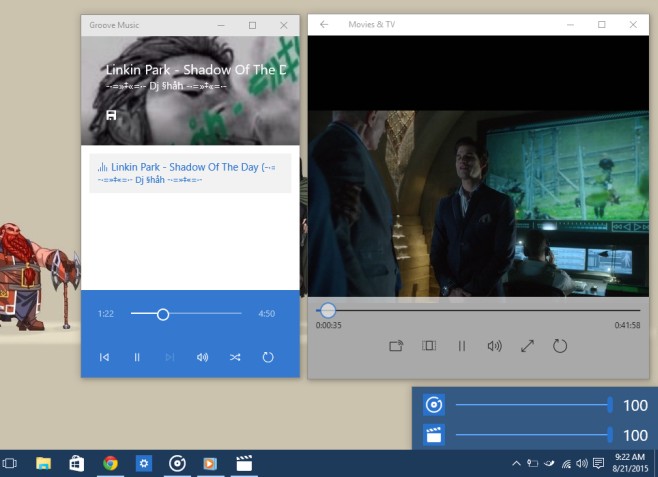Mute the Groove Music volume icon
The width and height of the screenshot is (658, 477).
[x=202, y=357]
